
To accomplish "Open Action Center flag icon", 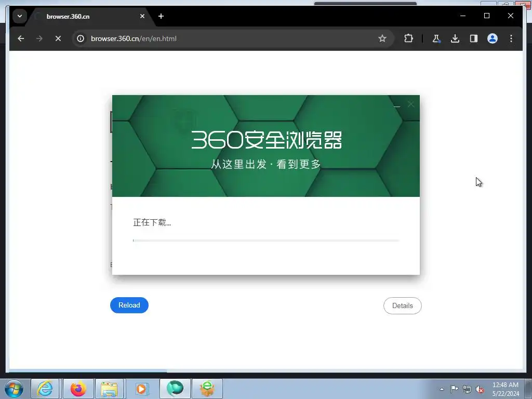I will coord(454,389).
